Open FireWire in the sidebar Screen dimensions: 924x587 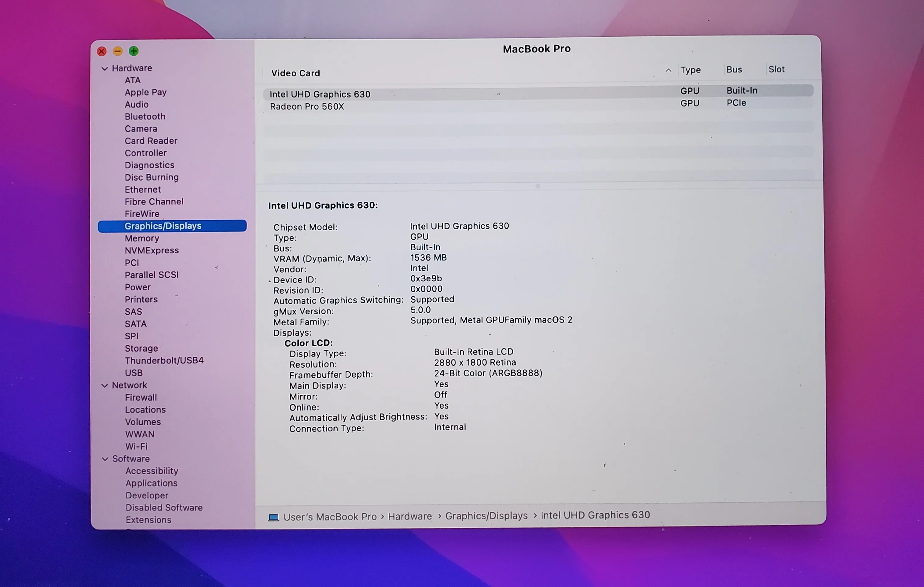tap(142, 214)
